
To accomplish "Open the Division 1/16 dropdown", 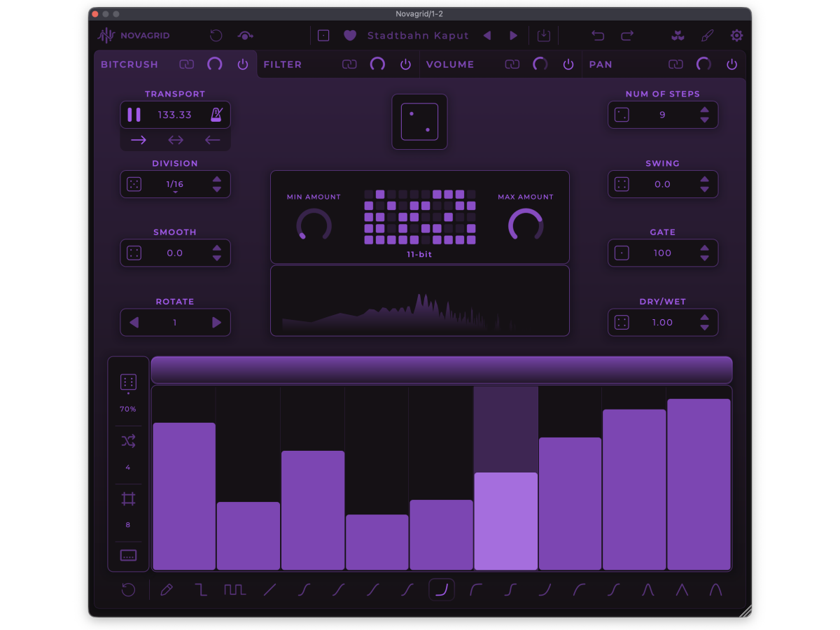I will tap(175, 185).
